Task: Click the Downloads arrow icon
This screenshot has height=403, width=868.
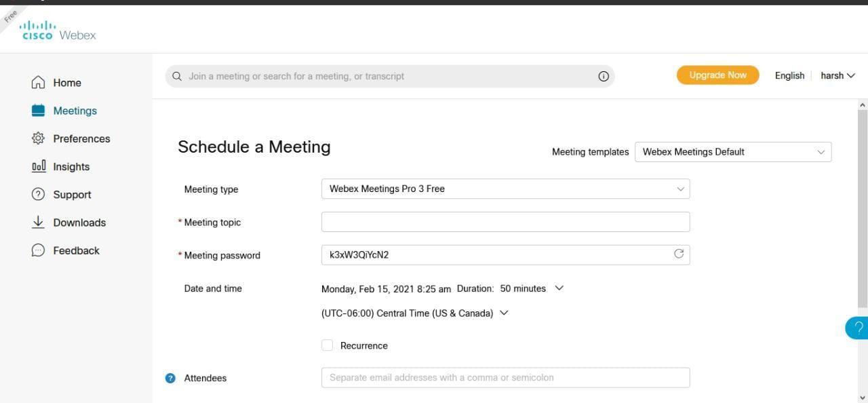Action: coord(38,222)
